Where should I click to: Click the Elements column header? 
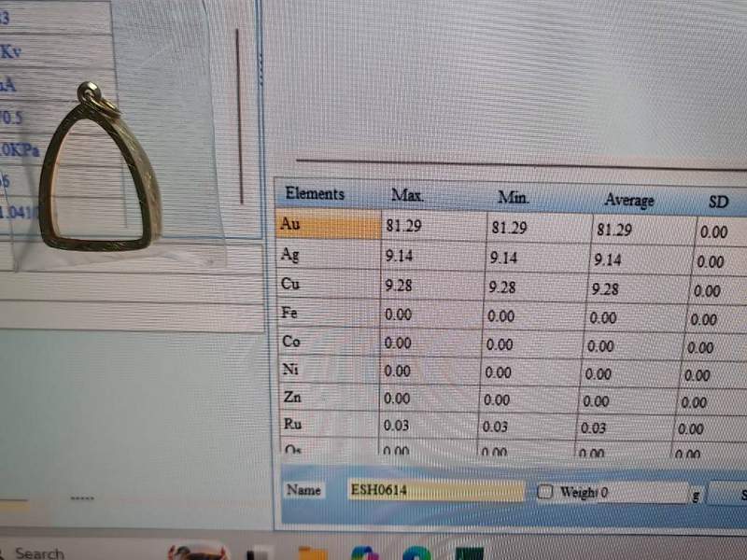coord(315,194)
